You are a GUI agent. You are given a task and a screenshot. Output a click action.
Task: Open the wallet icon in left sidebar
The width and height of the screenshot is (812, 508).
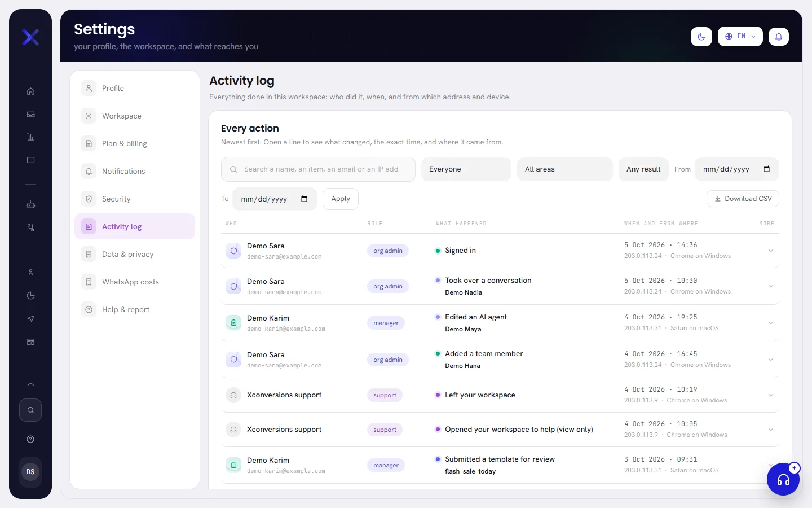click(x=30, y=160)
